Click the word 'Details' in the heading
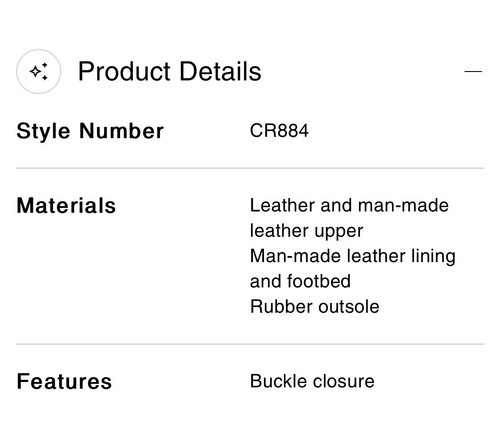The image size is (500, 434). [x=220, y=71]
